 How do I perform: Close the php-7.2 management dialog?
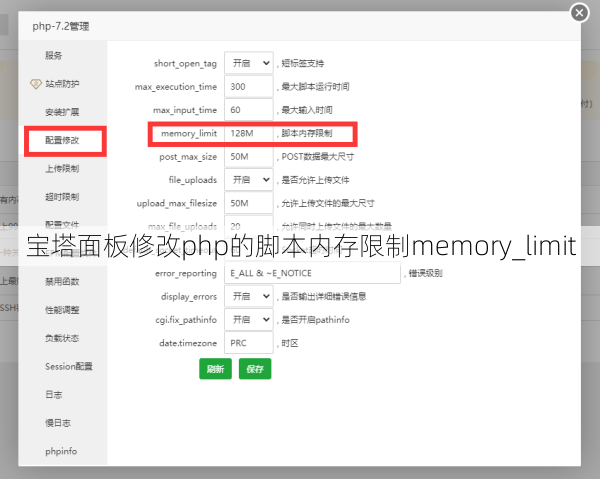579,13
